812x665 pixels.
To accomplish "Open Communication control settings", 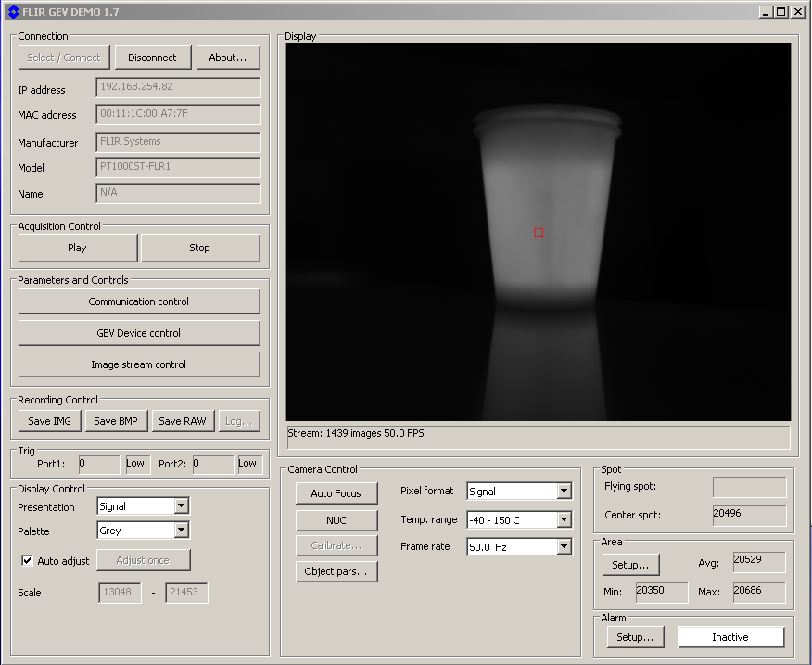I will pyautogui.click(x=139, y=301).
